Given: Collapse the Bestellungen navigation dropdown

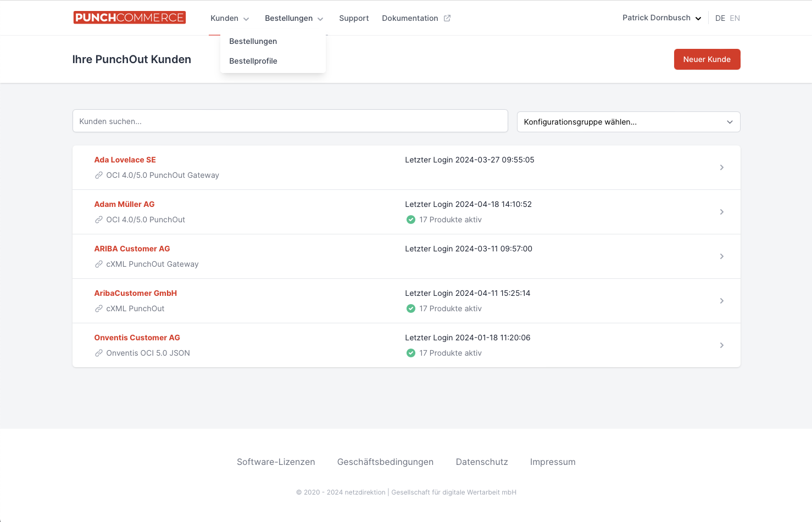Looking at the screenshot, I should point(294,18).
